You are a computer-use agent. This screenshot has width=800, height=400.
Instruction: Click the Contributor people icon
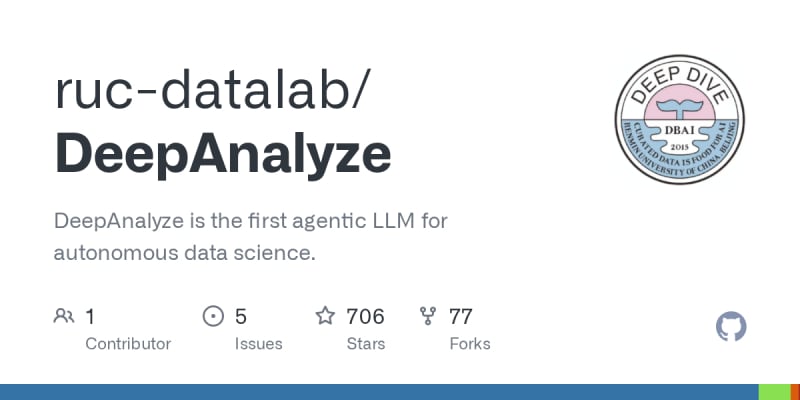point(63,317)
